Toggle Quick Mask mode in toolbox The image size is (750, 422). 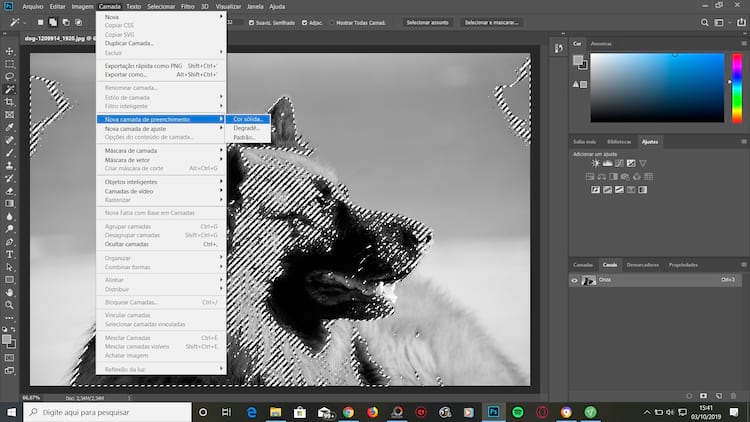click(x=9, y=358)
